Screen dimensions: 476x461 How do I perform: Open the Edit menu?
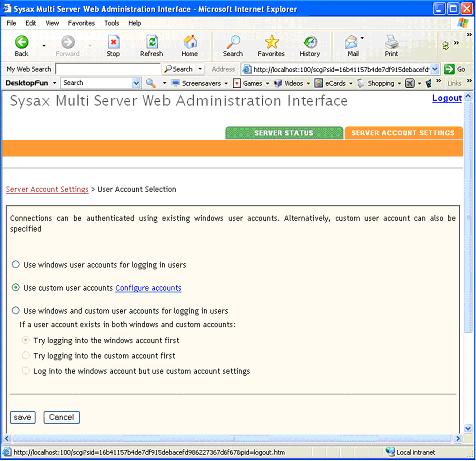point(31,23)
